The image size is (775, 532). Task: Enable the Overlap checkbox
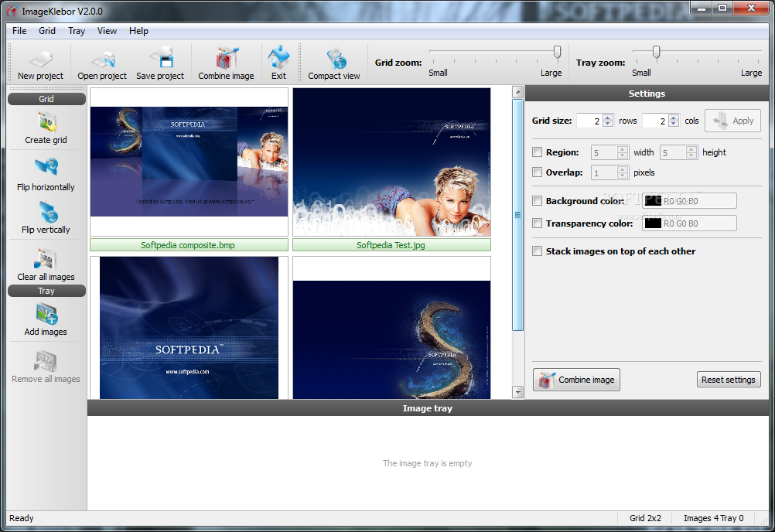pyautogui.click(x=538, y=172)
